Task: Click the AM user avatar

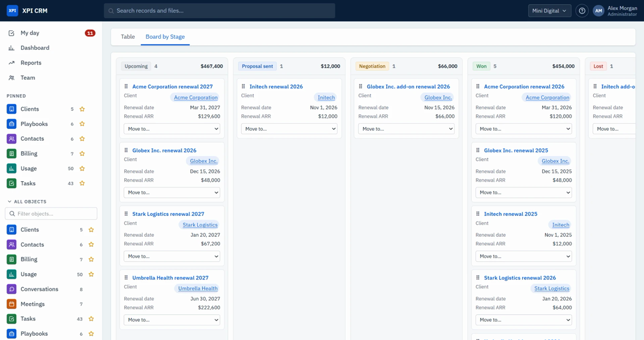Action: coord(598,11)
